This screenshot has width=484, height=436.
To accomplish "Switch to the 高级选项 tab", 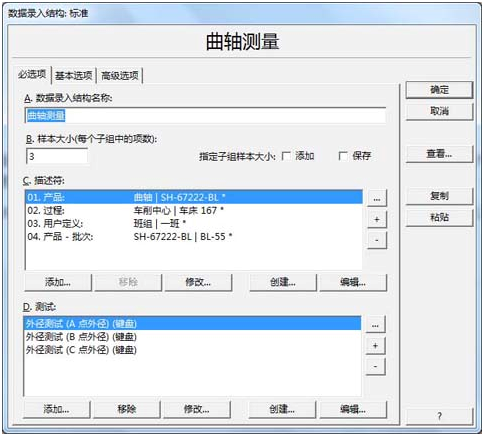I will click(x=120, y=75).
